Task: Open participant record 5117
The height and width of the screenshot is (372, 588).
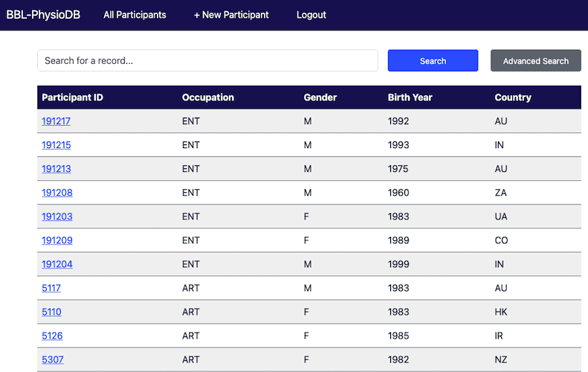Action: [x=51, y=288]
